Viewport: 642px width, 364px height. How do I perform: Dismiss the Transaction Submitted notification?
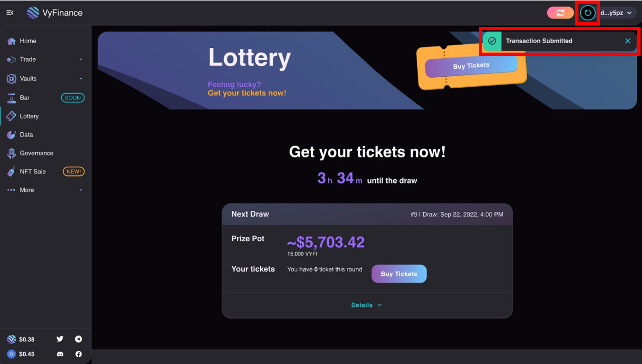coord(627,41)
